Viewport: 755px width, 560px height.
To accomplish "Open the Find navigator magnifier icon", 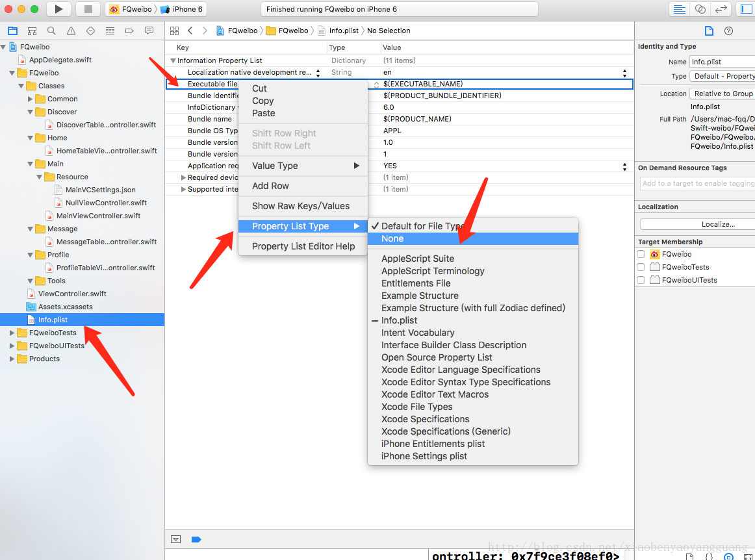I will (x=51, y=31).
